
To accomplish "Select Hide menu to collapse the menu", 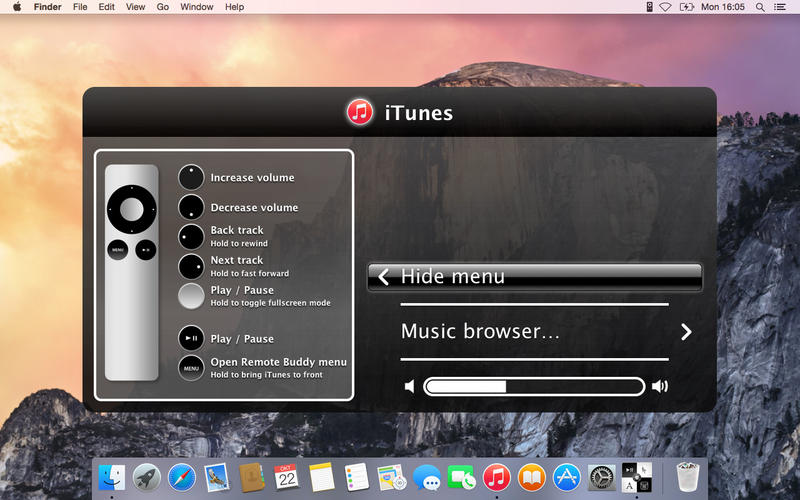I will (x=534, y=277).
